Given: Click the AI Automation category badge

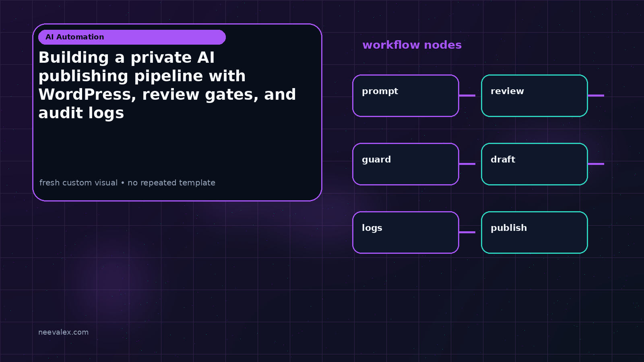Looking at the screenshot, I should 132,37.
